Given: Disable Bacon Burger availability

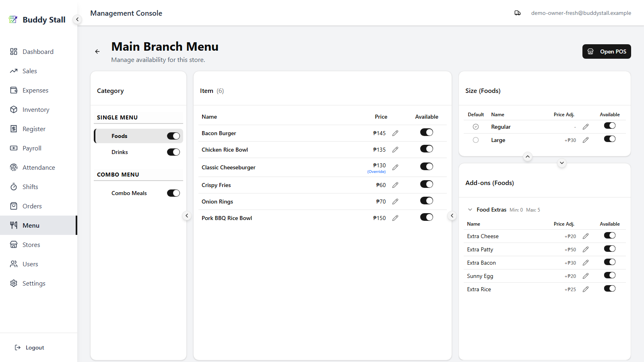Looking at the screenshot, I should 427,132.
